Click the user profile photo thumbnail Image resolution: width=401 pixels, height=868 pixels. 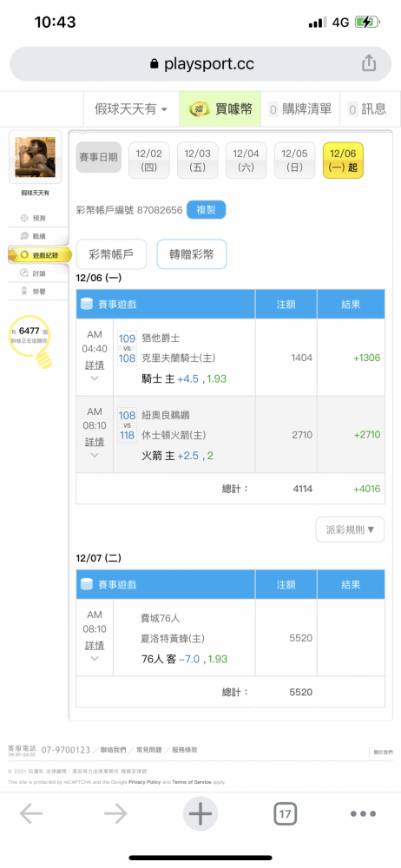(35, 157)
